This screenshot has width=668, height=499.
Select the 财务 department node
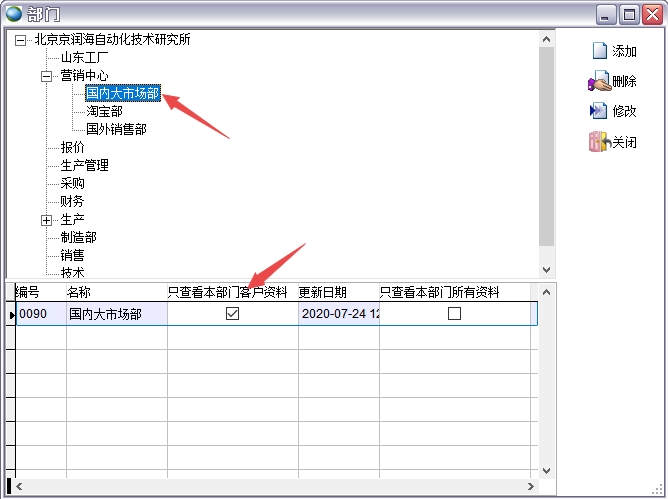pos(72,201)
